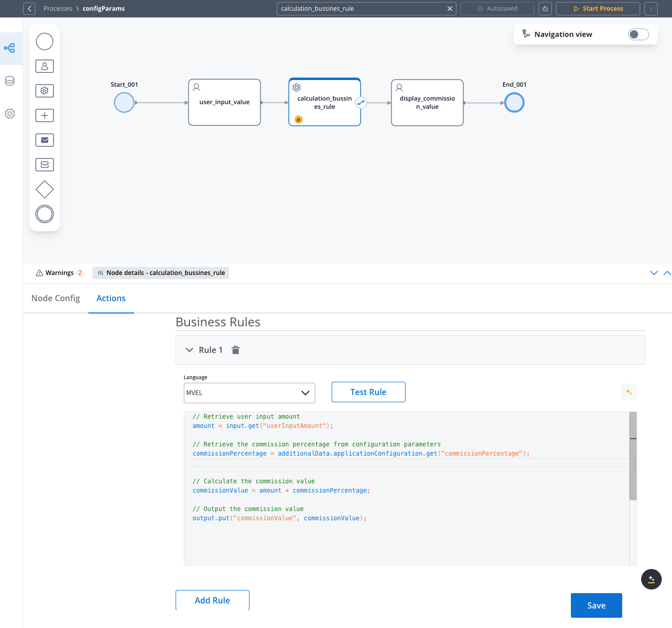
Task: Open the database sidebar icon
Action: pyautogui.click(x=10, y=81)
